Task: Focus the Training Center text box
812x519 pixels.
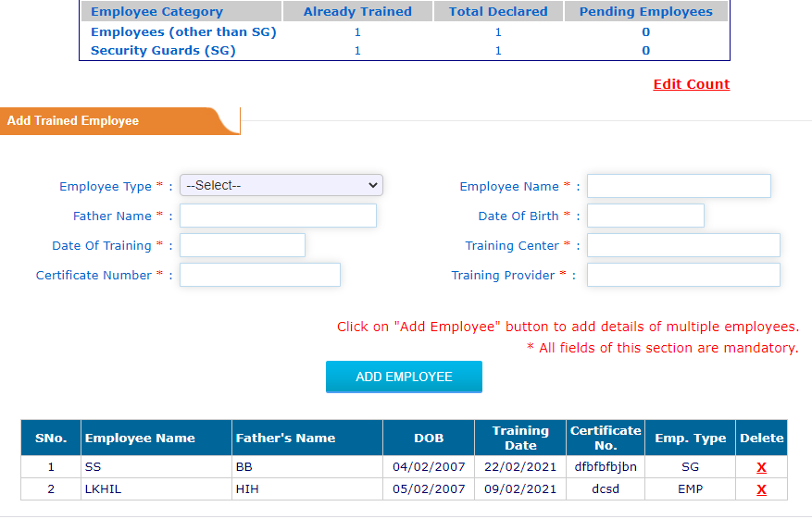Action: pos(683,245)
